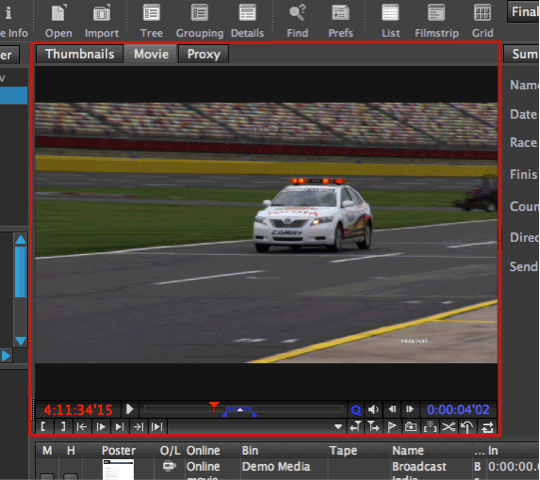The height and width of the screenshot is (480, 540).
Task: Go to the next marker
Action: [x=373, y=427]
